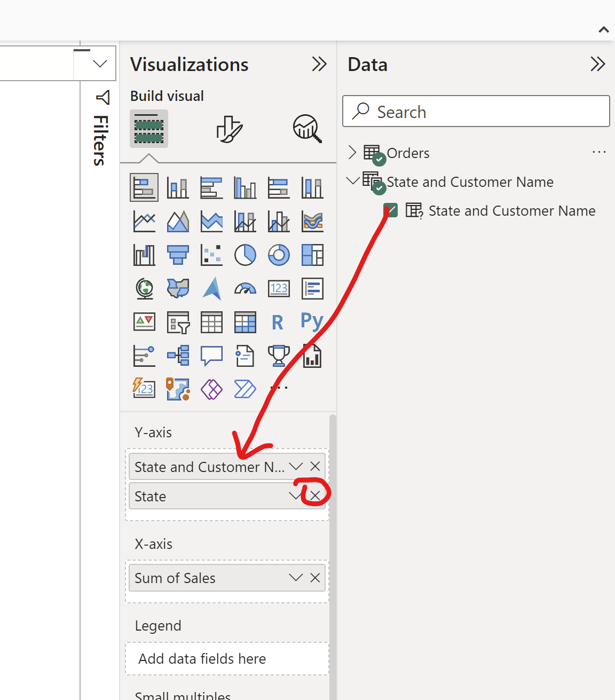Select the pie chart visual icon

pos(245,255)
